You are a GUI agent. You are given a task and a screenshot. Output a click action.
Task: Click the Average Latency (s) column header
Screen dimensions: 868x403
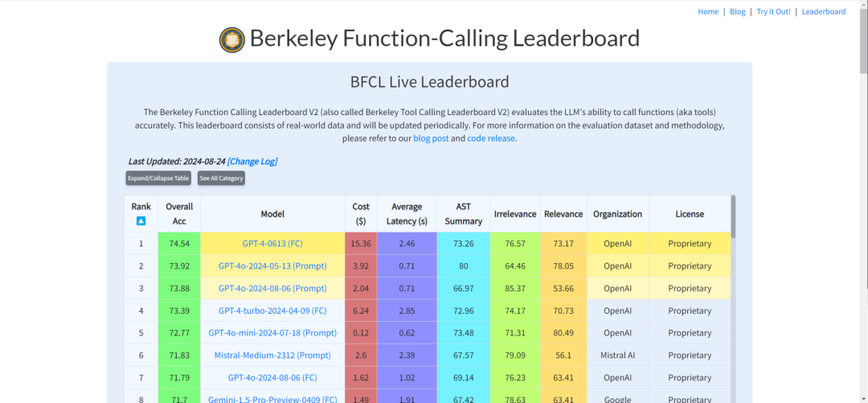point(407,214)
